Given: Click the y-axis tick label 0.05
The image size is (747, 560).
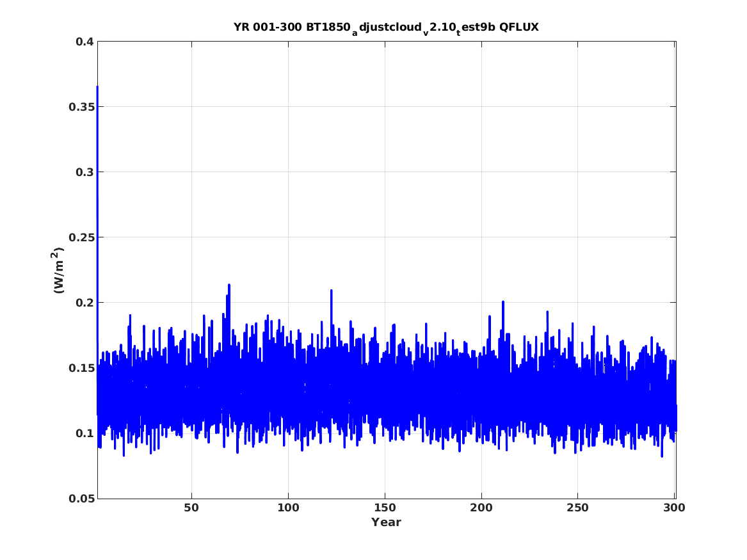Looking at the screenshot, I should click(x=81, y=499).
